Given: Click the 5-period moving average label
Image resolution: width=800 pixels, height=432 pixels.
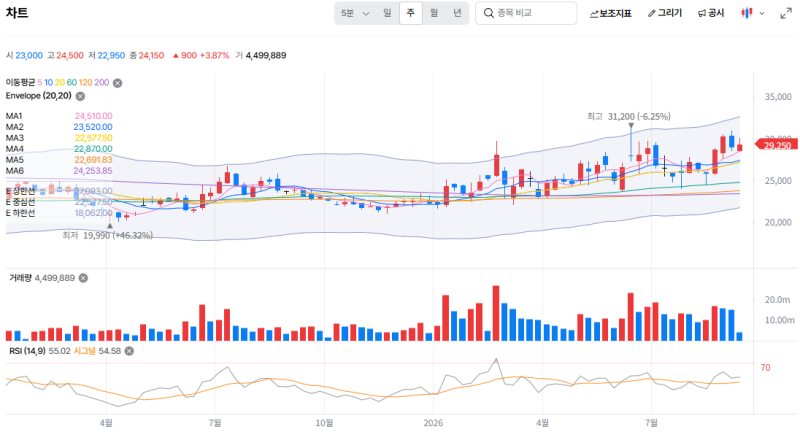Looking at the screenshot, I should (39, 83).
